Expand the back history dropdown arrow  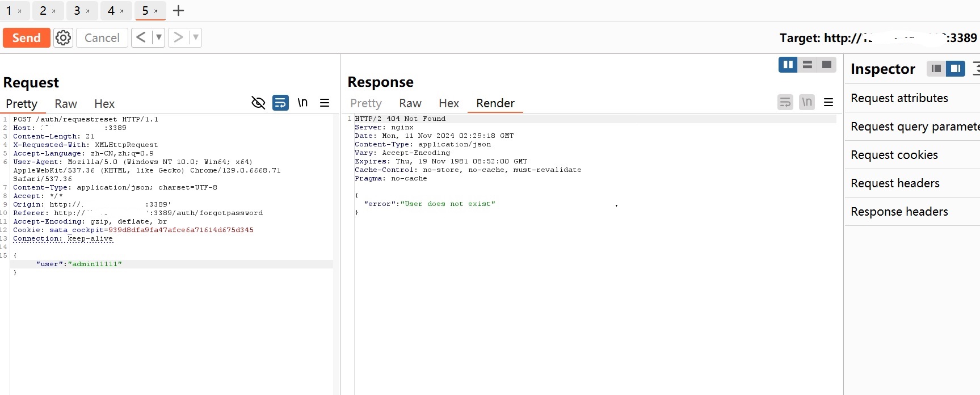tap(159, 37)
